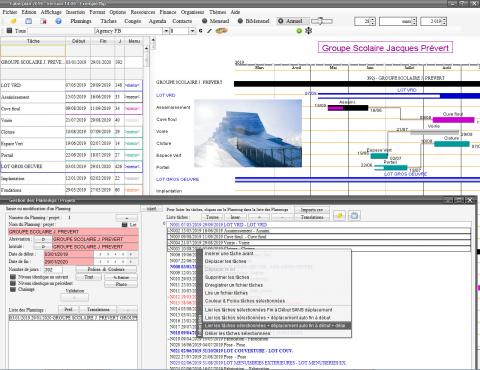
Task: Click the calendar button in planning manager
Action: [x=354, y=216]
